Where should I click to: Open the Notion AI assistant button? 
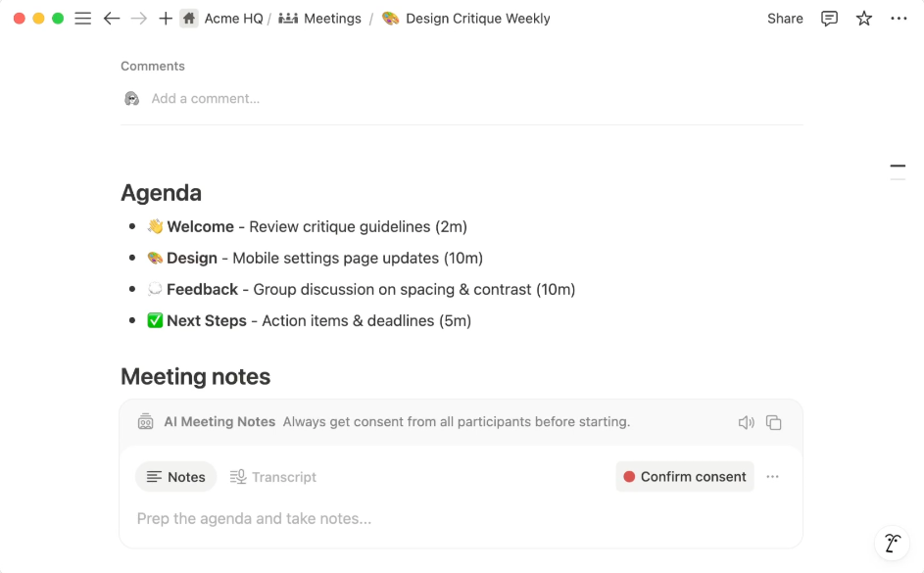click(893, 543)
